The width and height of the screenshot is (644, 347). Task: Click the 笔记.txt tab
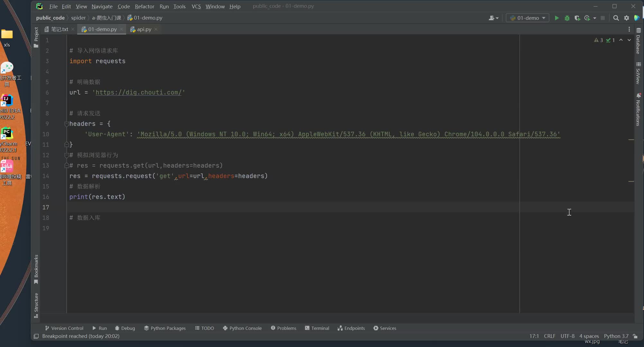point(60,29)
